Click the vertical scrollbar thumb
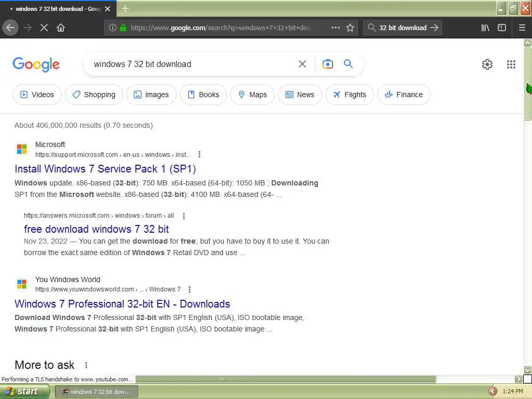532x399 pixels. [527, 84]
